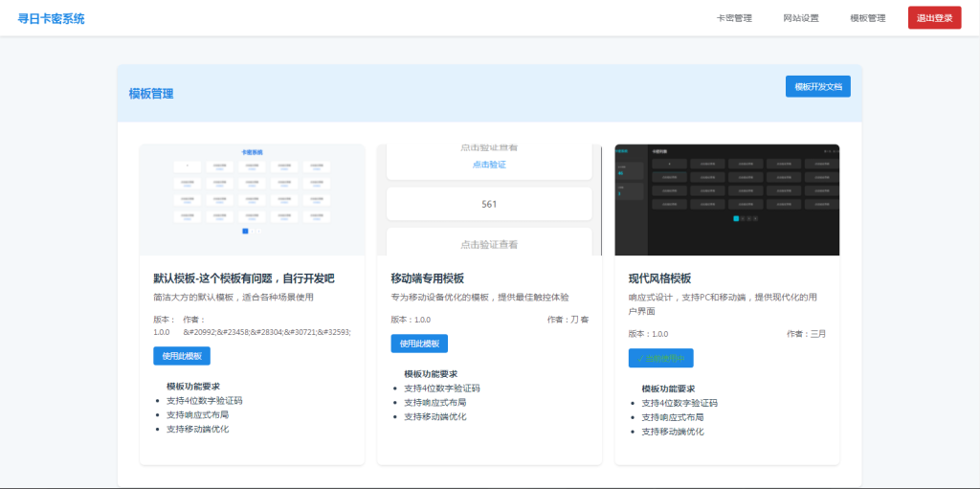Click 版本：1.0.0 in 移动端专用模板 card
This screenshot has height=489, width=980.
411,320
